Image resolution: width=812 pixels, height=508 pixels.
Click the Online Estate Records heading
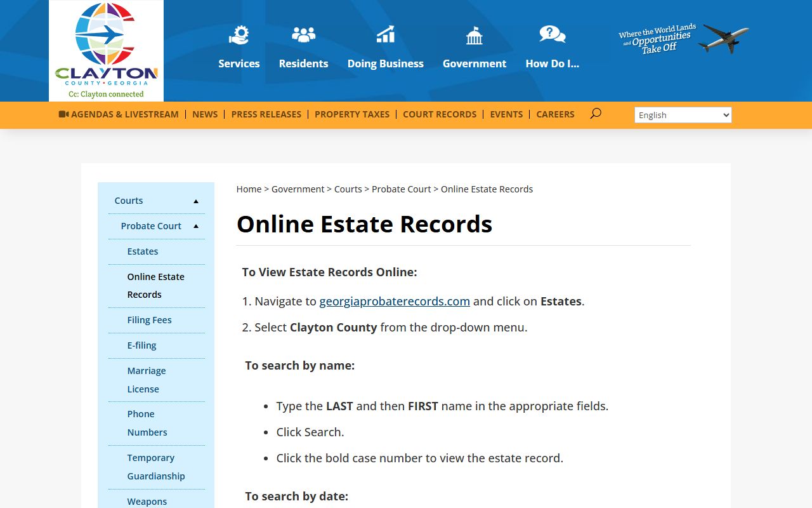coord(364,224)
